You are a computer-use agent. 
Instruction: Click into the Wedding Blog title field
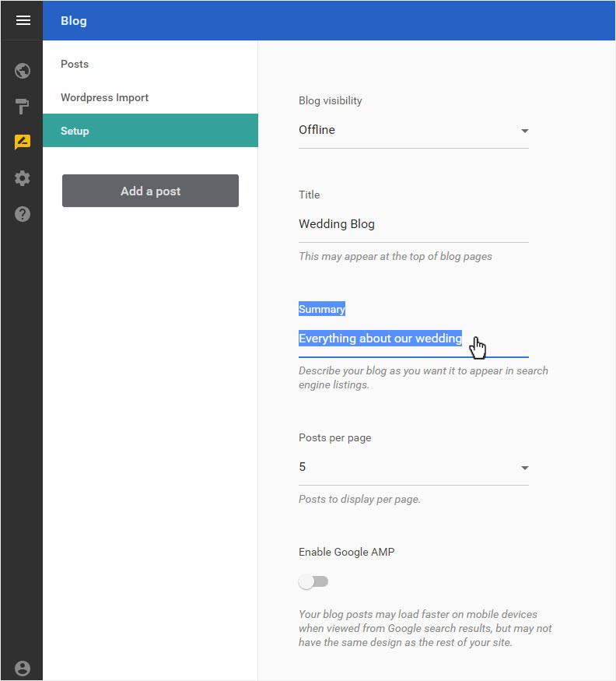click(413, 224)
